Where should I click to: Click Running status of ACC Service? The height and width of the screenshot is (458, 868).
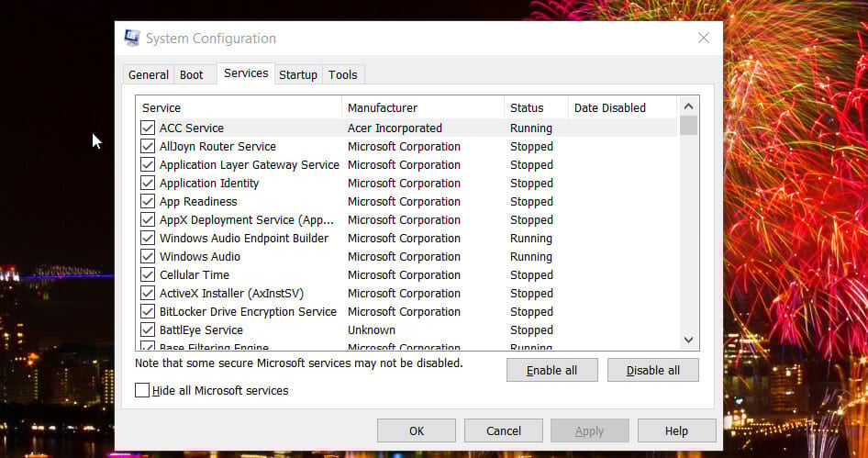click(x=531, y=128)
